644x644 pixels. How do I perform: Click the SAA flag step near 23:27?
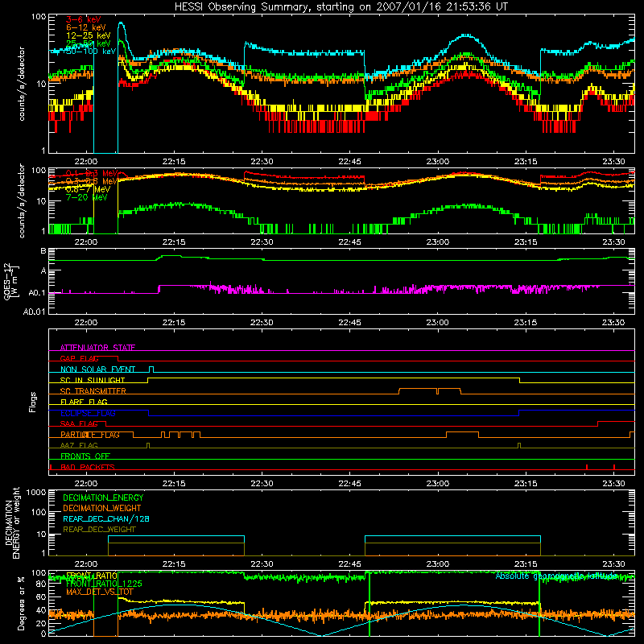point(598,424)
